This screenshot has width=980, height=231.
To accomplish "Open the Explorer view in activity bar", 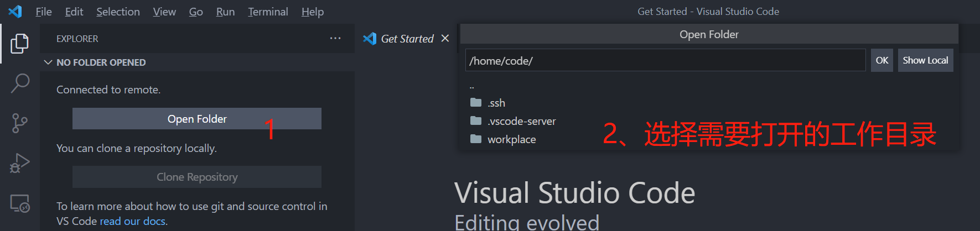I will [20, 44].
